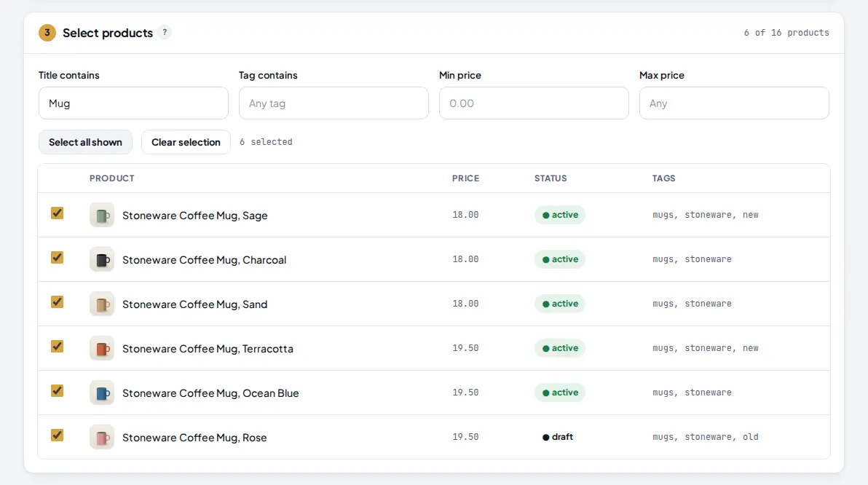Click the title Stoneware Coffee Mug, Ocean Blue
This screenshot has height=485, width=868.
click(210, 393)
